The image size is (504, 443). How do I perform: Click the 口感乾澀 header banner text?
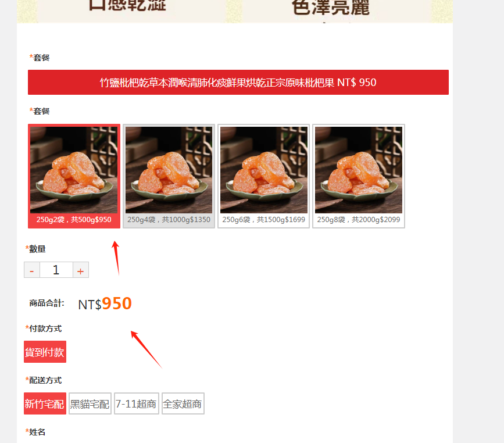(127, 5)
